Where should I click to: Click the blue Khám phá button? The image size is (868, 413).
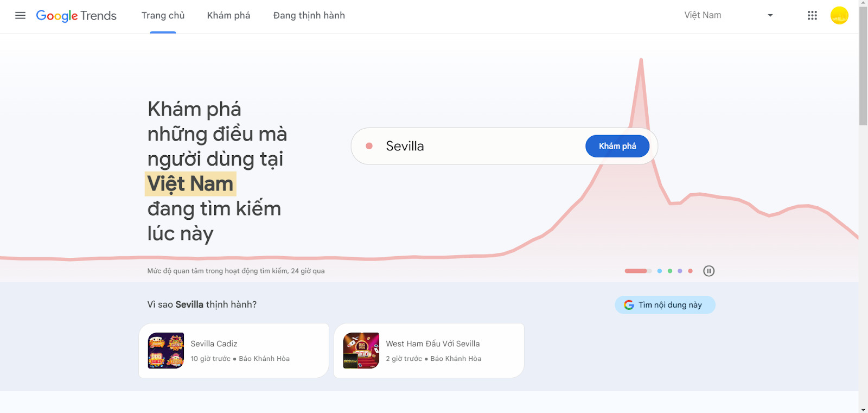tap(617, 145)
